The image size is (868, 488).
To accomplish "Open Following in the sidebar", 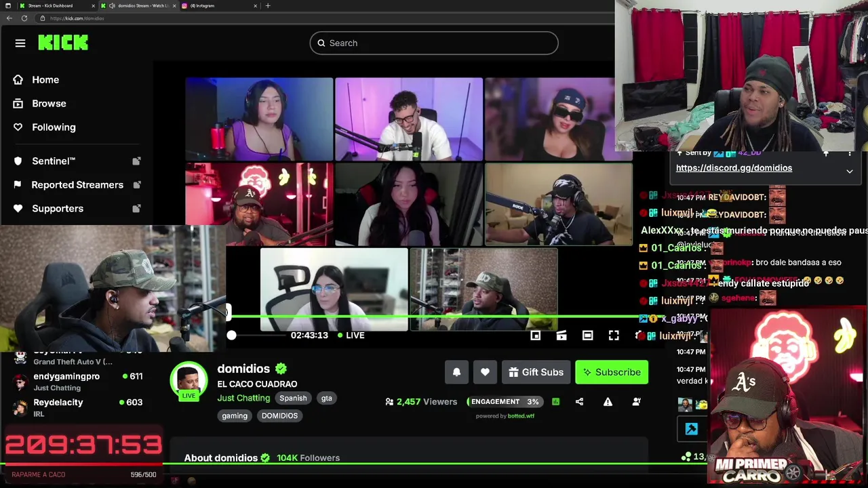I will click(x=54, y=127).
